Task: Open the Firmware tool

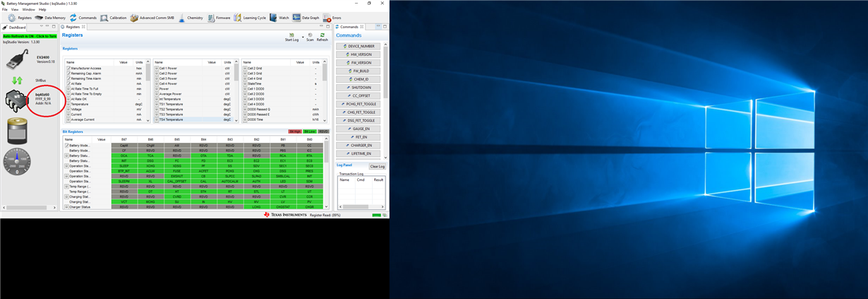Action: 219,18
